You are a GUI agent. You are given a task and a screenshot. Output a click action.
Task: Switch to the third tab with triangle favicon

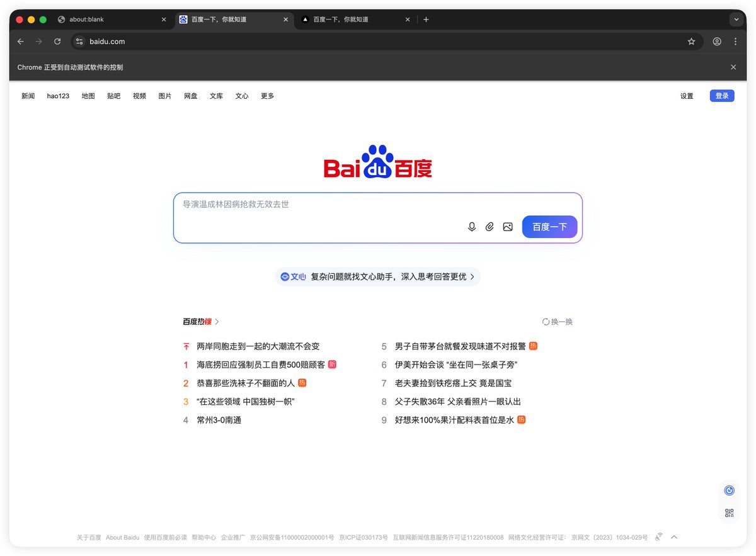tap(356, 20)
